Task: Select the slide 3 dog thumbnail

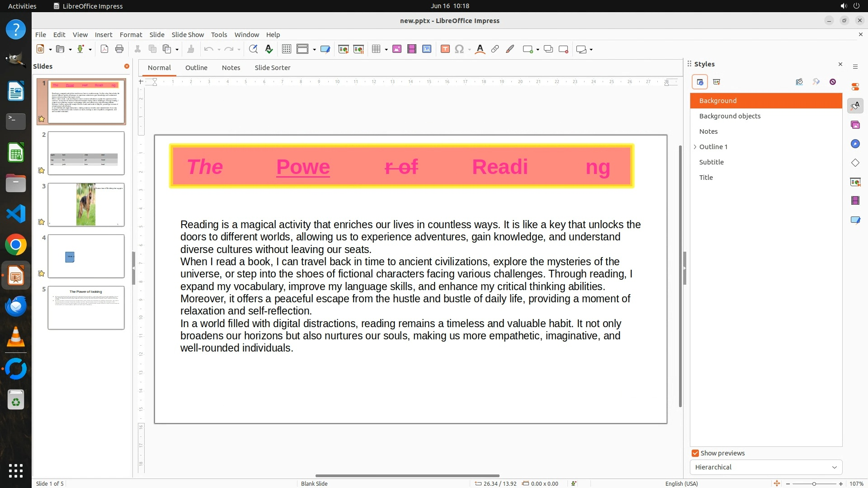Action: [x=86, y=205]
